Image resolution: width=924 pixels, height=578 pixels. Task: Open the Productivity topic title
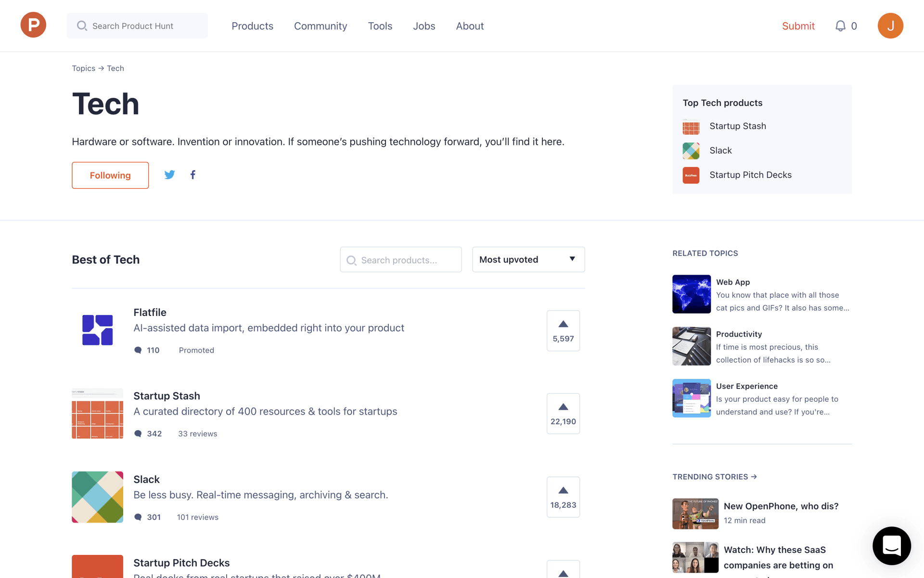(739, 334)
